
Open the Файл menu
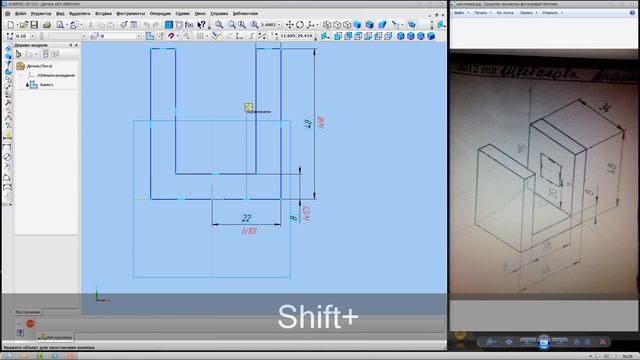pos(20,13)
